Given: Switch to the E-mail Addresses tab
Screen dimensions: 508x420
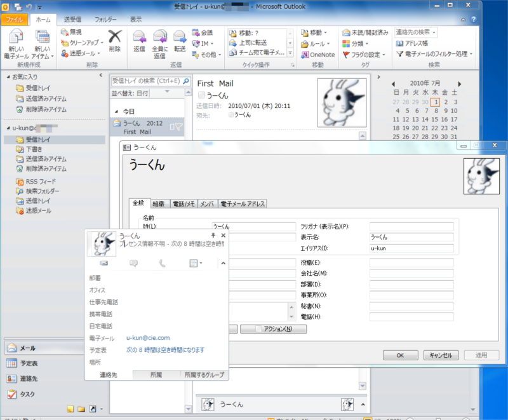Looking at the screenshot, I should point(243,204).
